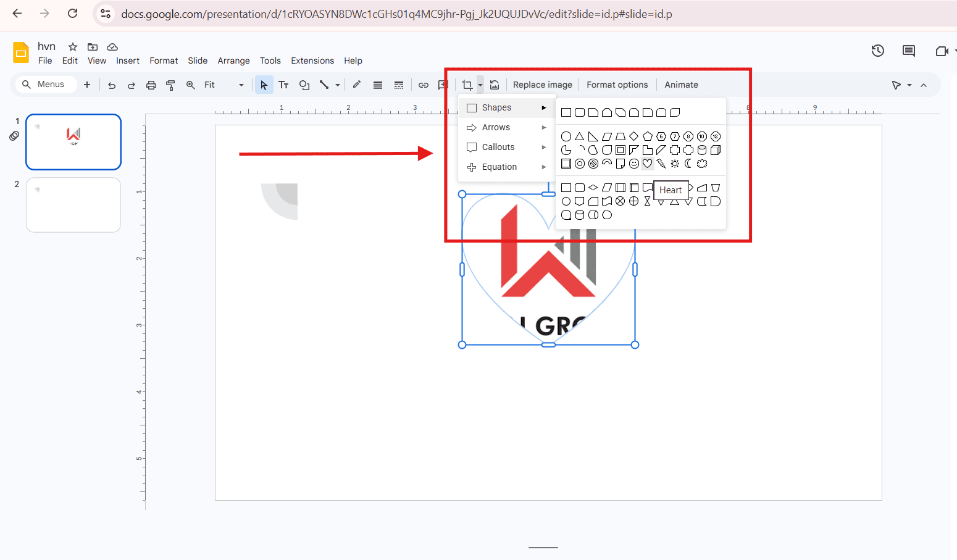Check the cloud document status icon
Screen dimensions: 957x560
(112, 47)
